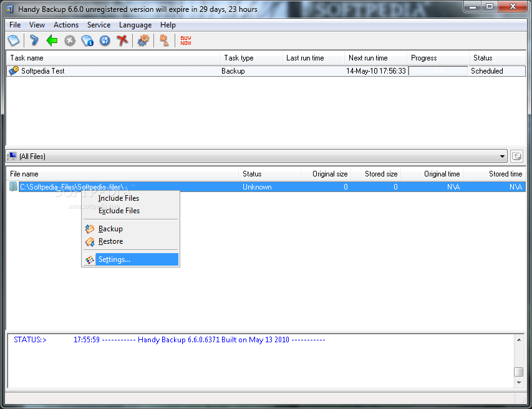Click the Softpedia Test progress bar
Screen dimensions: 532x409
click(438, 71)
